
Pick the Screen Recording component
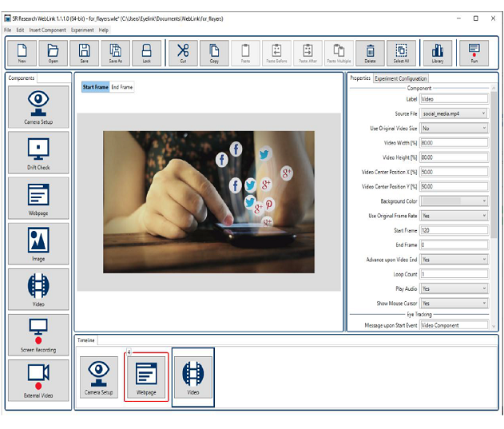[x=38, y=335]
